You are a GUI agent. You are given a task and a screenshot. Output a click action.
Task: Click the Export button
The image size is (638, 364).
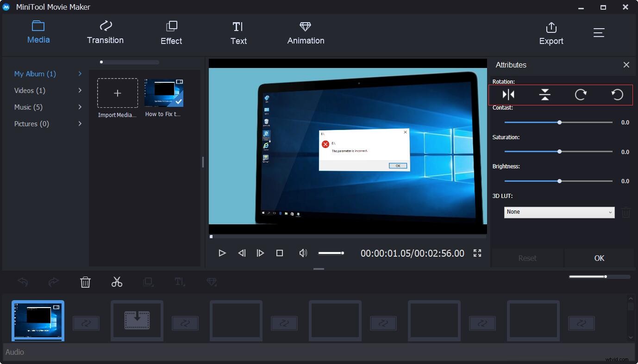pos(551,32)
